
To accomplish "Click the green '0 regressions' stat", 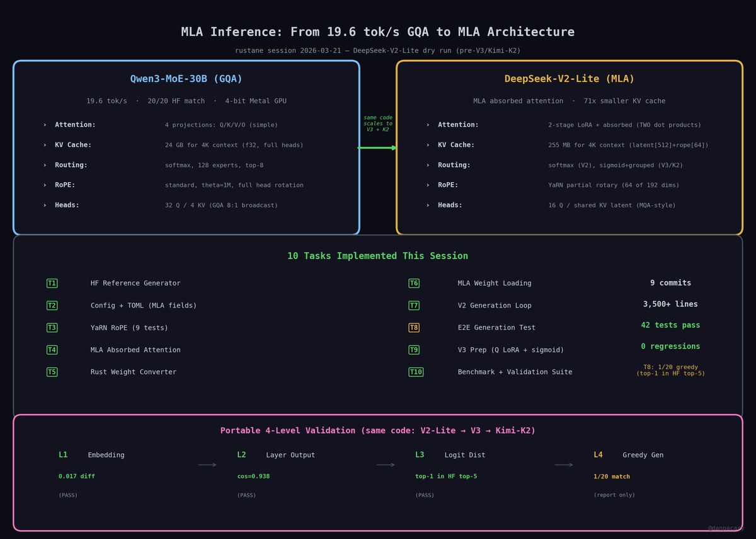I will click(x=670, y=346).
